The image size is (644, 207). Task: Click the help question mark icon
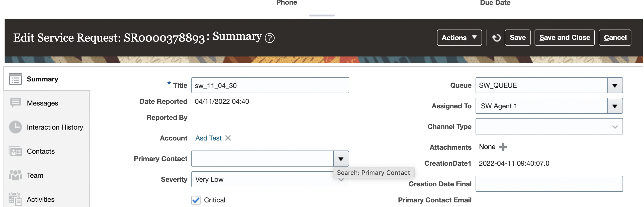(x=270, y=38)
